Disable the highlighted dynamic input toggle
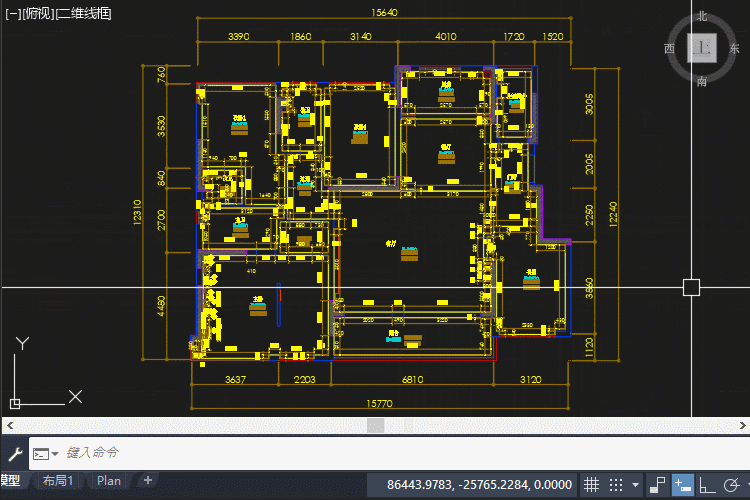This screenshot has width=750, height=500. click(x=683, y=485)
